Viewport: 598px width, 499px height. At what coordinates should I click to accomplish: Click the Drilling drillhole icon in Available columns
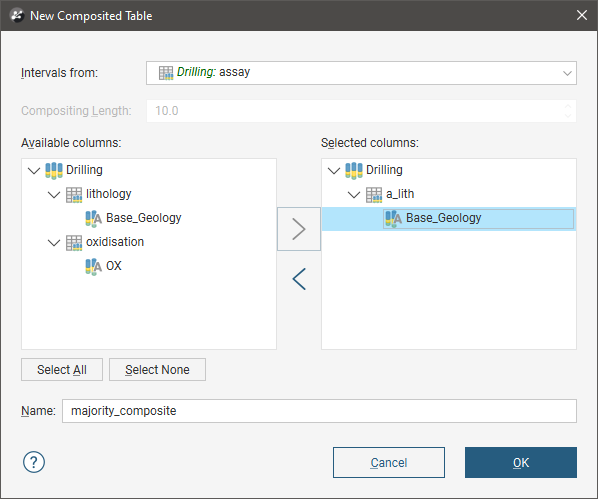click(x=54, y=170)
